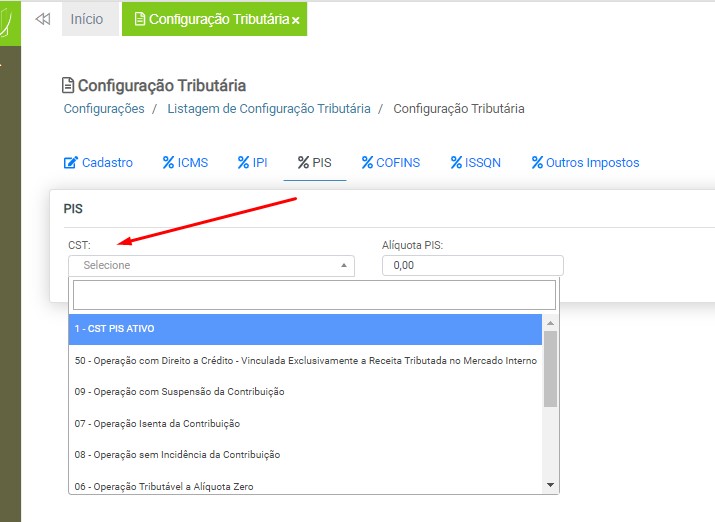Image resolution: width=715 pixels, height=522 pixels.
Task: Select the COFINS tab
Action: pos(391,162)
